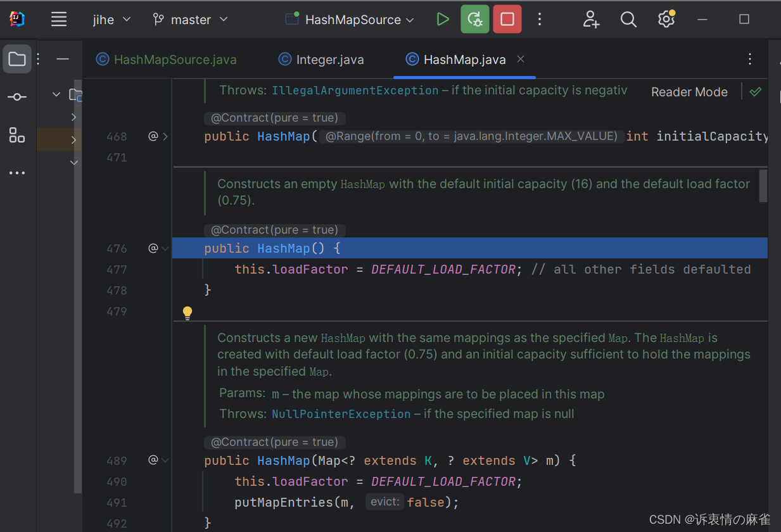Click putMapEntries call on line 491

284,502
